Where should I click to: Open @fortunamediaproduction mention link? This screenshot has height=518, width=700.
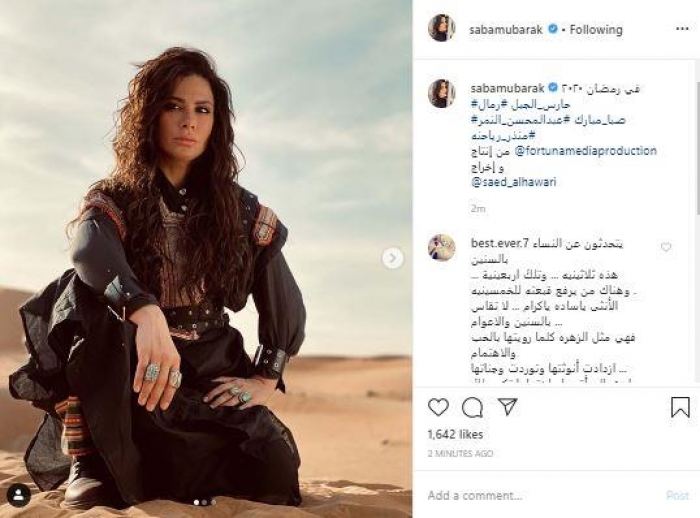pos(586,151)
